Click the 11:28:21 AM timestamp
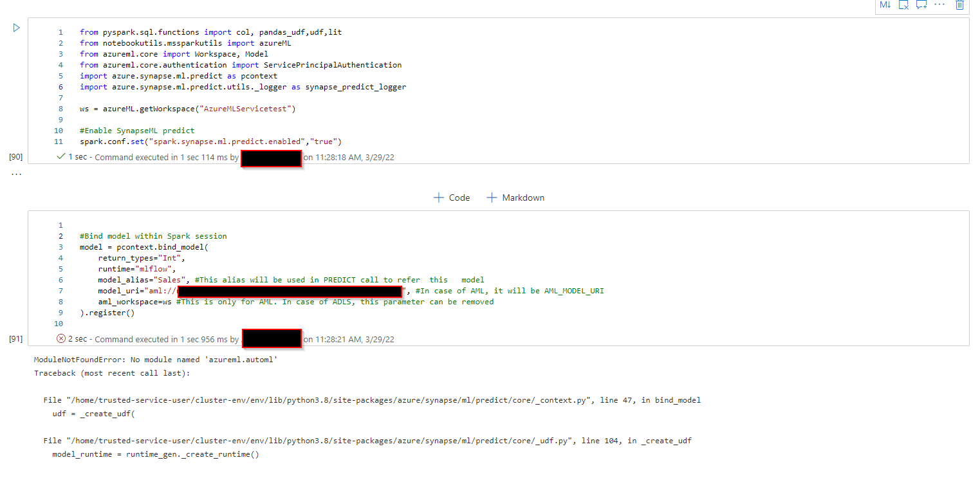 355,339
